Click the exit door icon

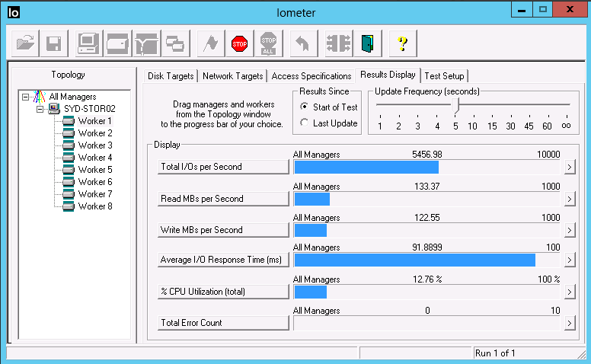tap(368, 43)
